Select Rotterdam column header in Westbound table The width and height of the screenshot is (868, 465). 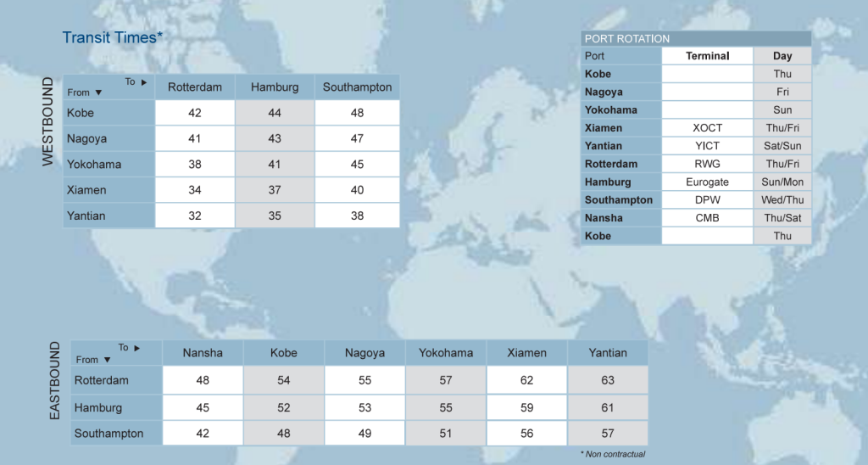tap(195, 87)
